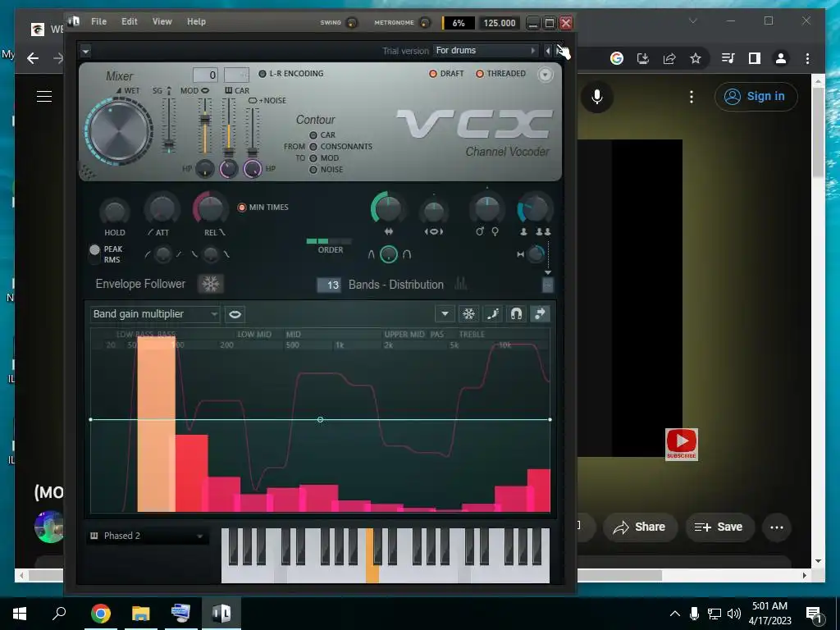Click the bookmark star icon in Chrome
This screenshot has width=840, height=630.
tap(696, 58)
